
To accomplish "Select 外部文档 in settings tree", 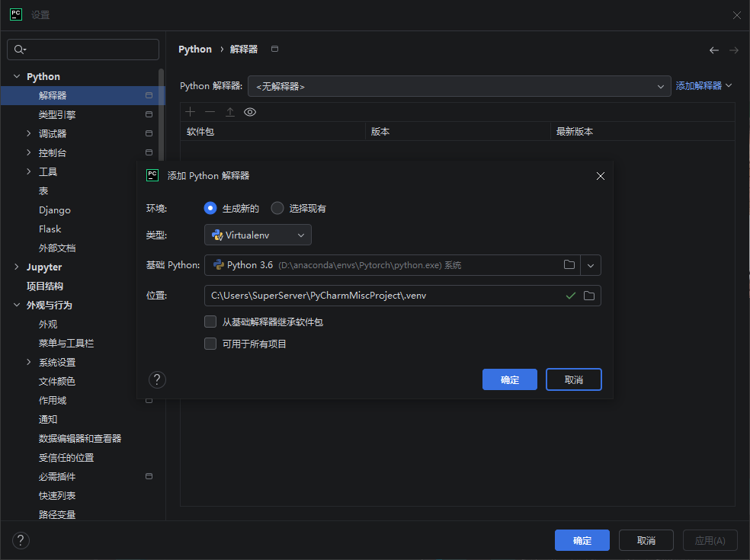I will (x=57, y=248).
